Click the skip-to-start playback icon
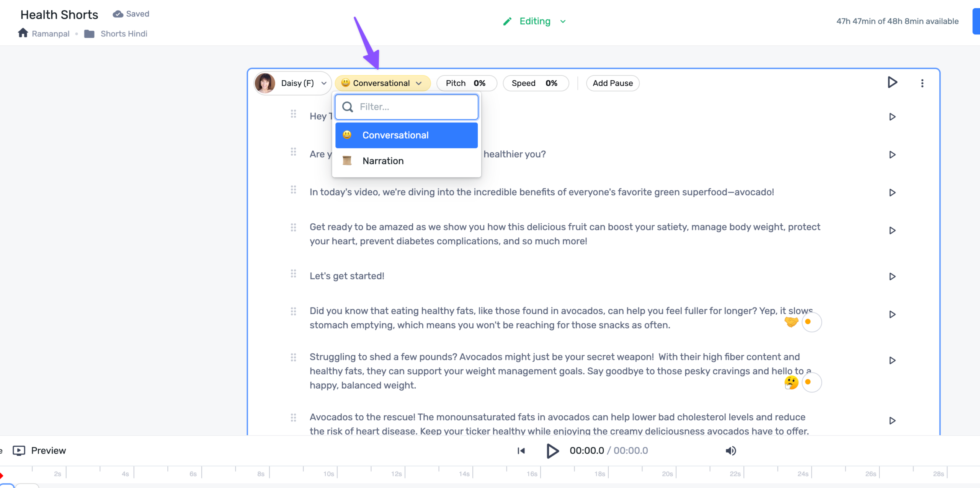Viewport: 980px width, 488px height. point(521,451)
